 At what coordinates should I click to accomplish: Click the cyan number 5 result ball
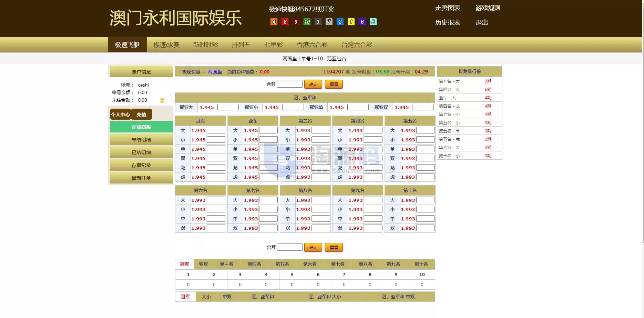tap(373, 22)
